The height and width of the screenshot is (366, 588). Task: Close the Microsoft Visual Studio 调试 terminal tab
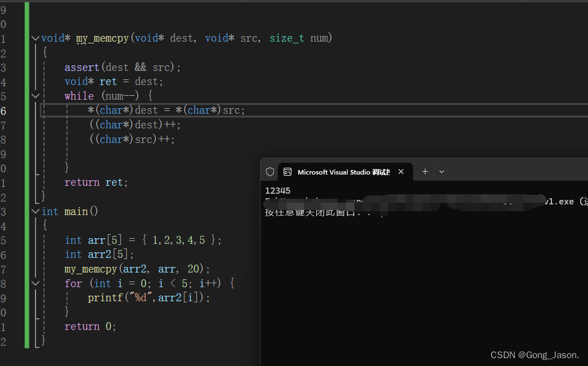401,172
